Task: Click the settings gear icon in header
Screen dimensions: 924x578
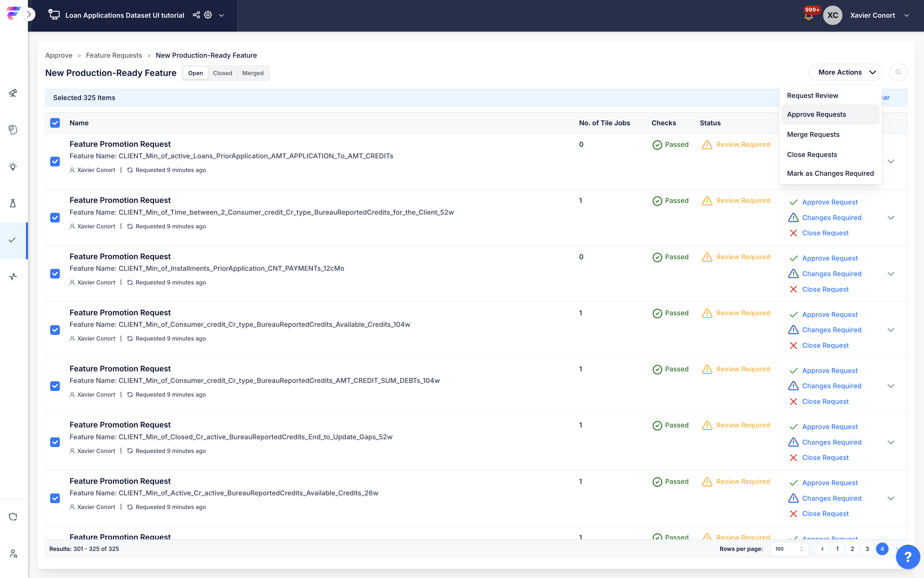Action: pyautogui.click(x=208, y=15)
